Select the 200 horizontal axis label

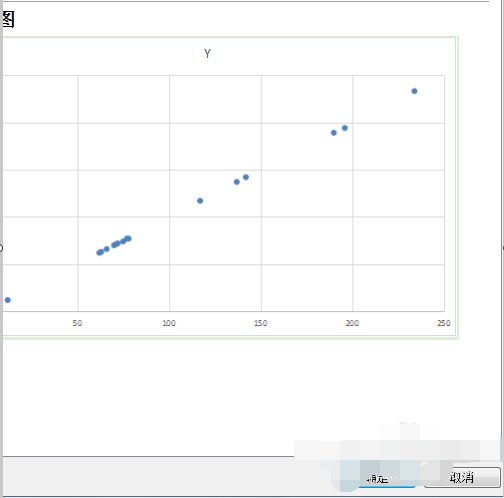(x=352, y=323)
